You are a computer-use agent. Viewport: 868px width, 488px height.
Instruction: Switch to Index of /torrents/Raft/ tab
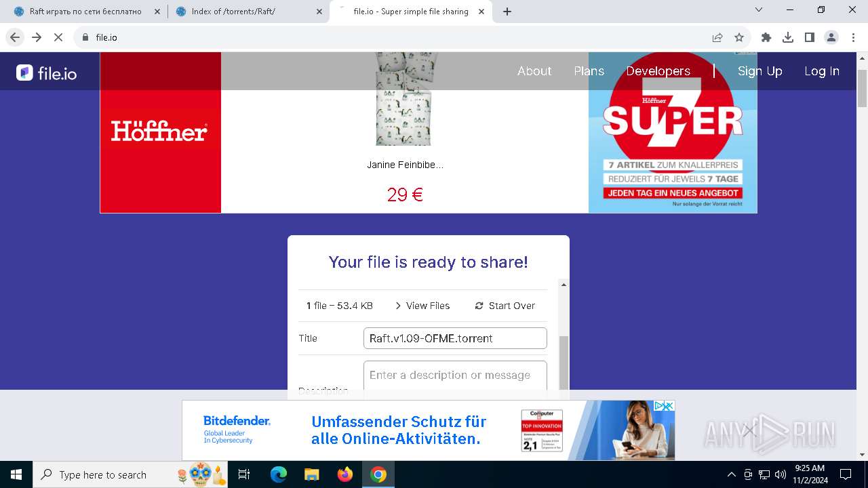(x=249, y=12)
